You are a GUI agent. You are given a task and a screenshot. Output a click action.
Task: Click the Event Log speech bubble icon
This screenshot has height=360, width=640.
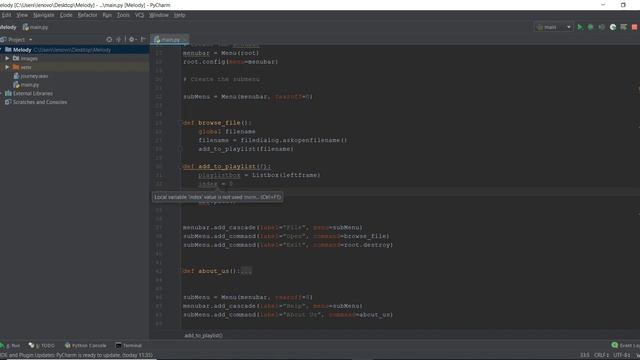[615, 345]
